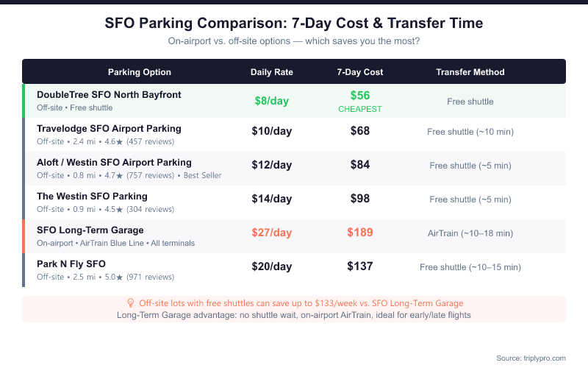Choose the SFO Long-Term Garage row title
Image resolution: width=588 pixels, height=368 pixels.
90,230
